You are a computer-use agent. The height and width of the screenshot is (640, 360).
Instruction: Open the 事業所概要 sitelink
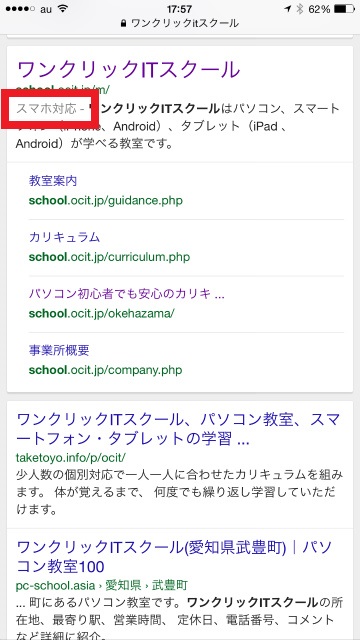pos(59,350)
